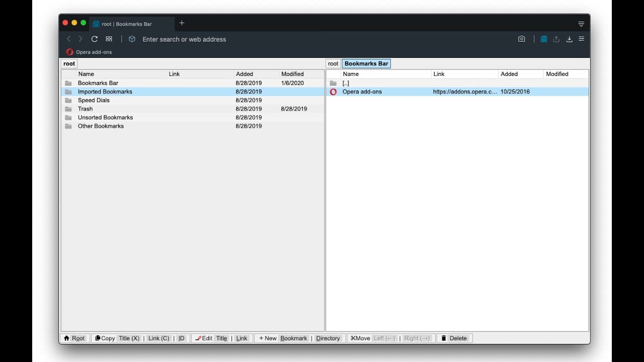Viewport: 644px width, 362px height.
Task: Reload the page with the refresh icon
Action: (94, 39)
